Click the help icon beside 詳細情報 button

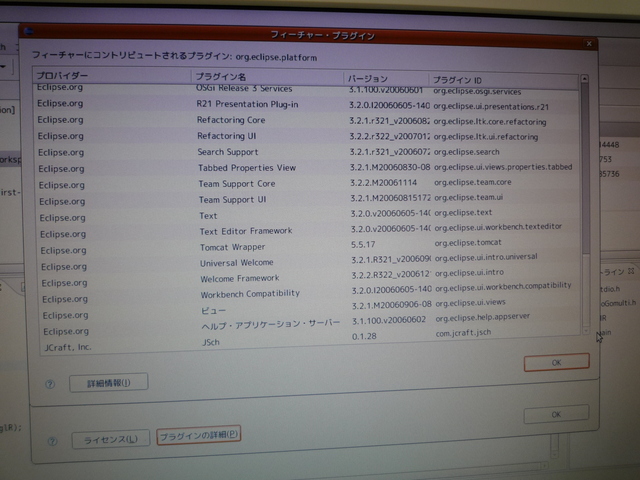pyautogui.click(x=50, y=384)
